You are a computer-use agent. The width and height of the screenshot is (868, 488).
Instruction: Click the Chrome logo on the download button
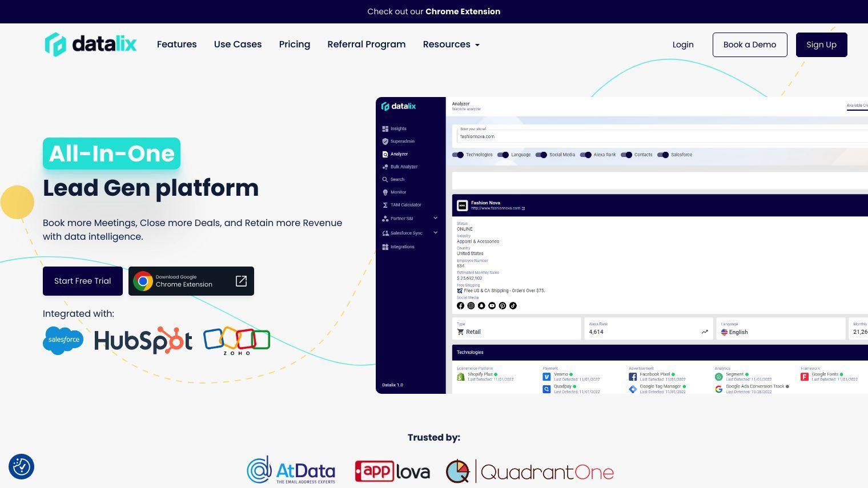143,281
